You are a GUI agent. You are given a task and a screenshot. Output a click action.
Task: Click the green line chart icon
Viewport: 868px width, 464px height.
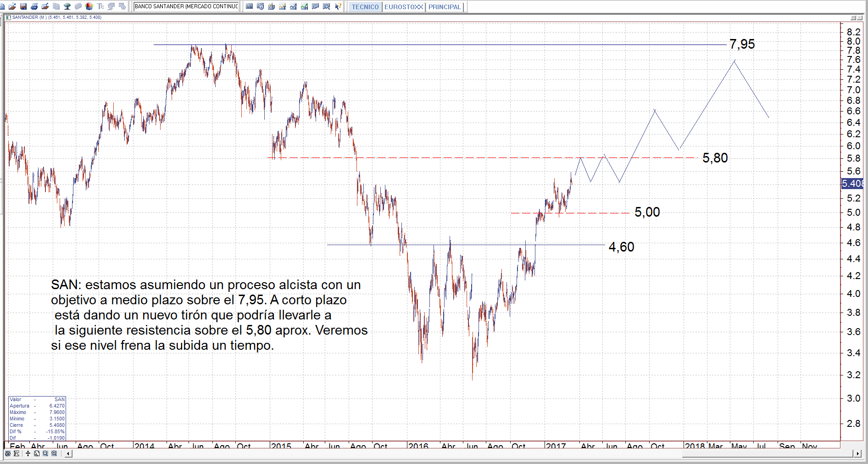(304, 6)
